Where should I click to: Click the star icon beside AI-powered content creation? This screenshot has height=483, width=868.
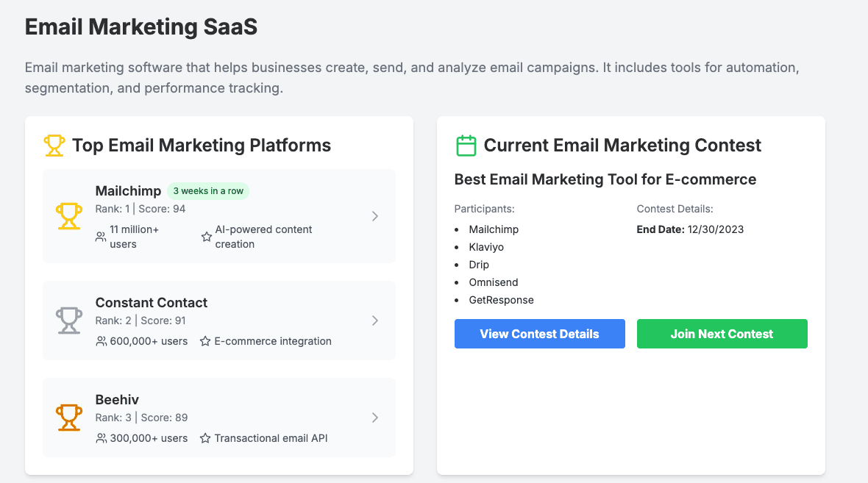207,237
